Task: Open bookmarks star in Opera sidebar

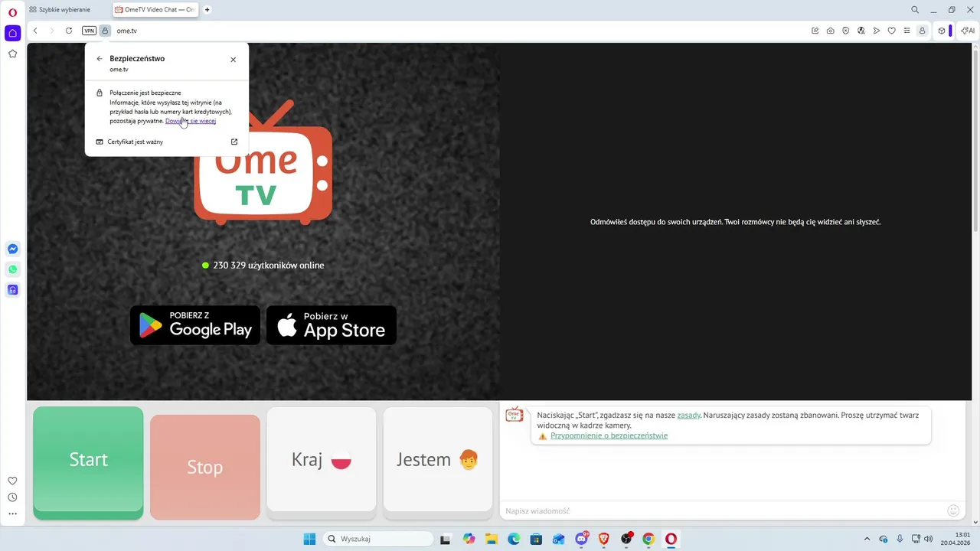Action: (x=12, y=54)
